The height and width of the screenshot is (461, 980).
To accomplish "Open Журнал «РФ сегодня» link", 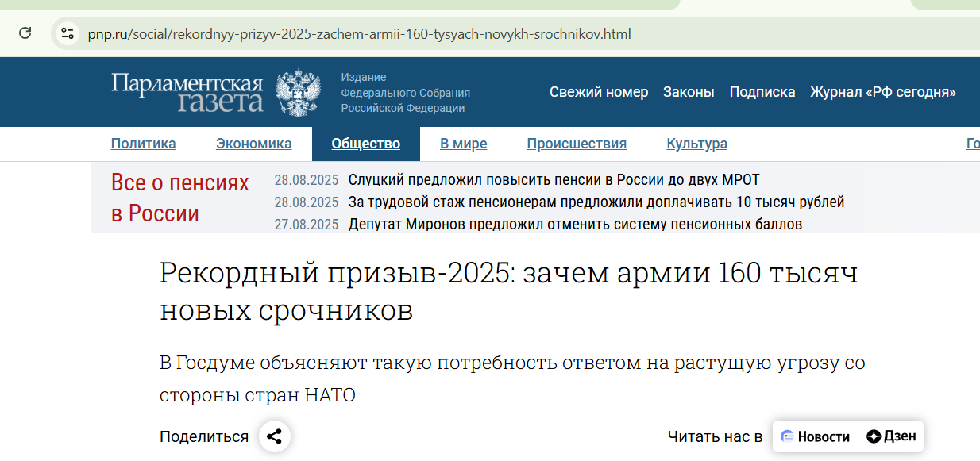I will click(883, 92).
